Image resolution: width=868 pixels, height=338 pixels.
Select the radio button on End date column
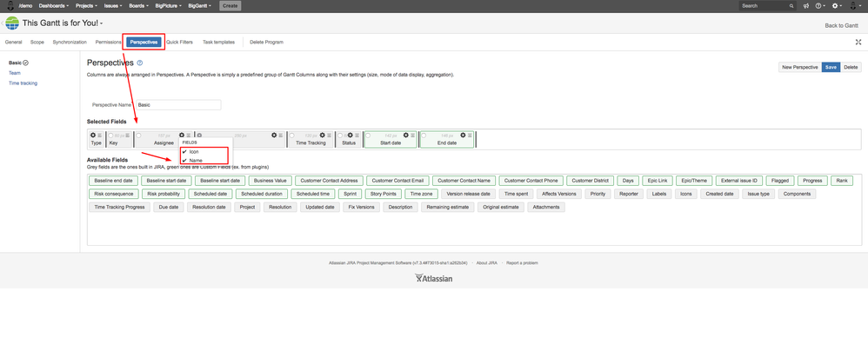pos(424,135)
